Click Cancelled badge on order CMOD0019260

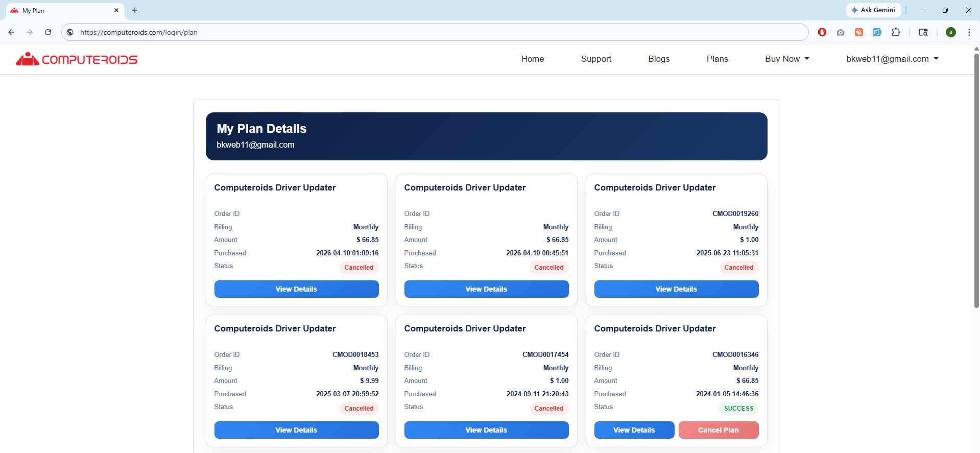tap(739, 268)
